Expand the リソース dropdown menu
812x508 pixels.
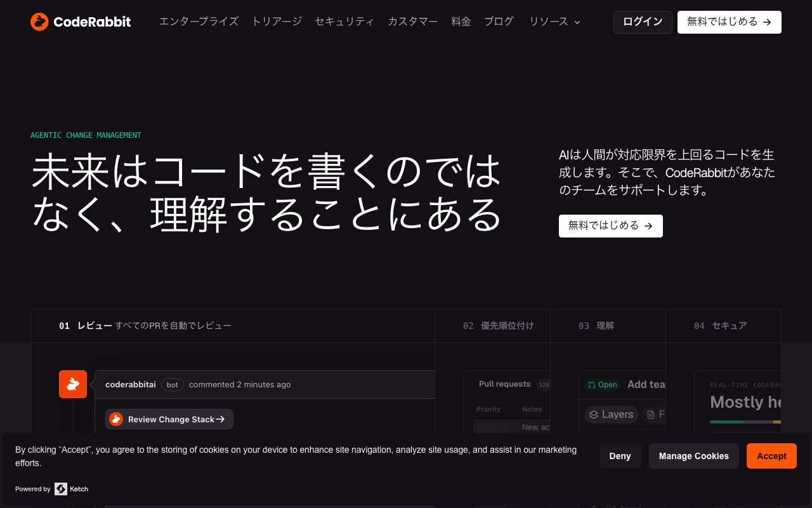tap(554, 22)
